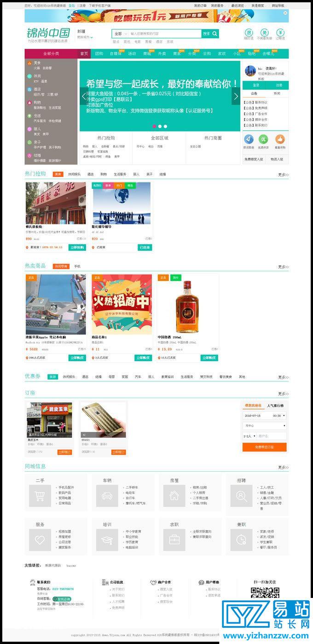Screen dimensions: 313x644
Task: Open 团购 in the main navigation
Action: (99, 53)
